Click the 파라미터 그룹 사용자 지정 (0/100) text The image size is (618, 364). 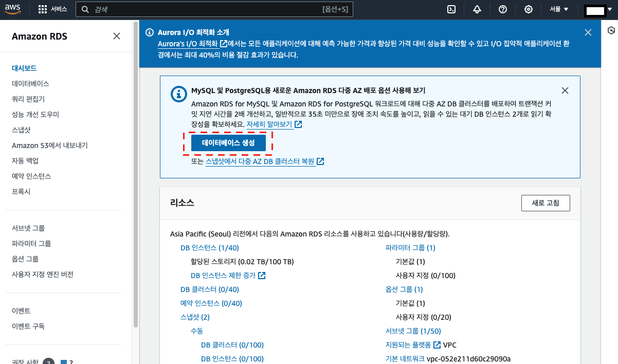pos(426,276)
